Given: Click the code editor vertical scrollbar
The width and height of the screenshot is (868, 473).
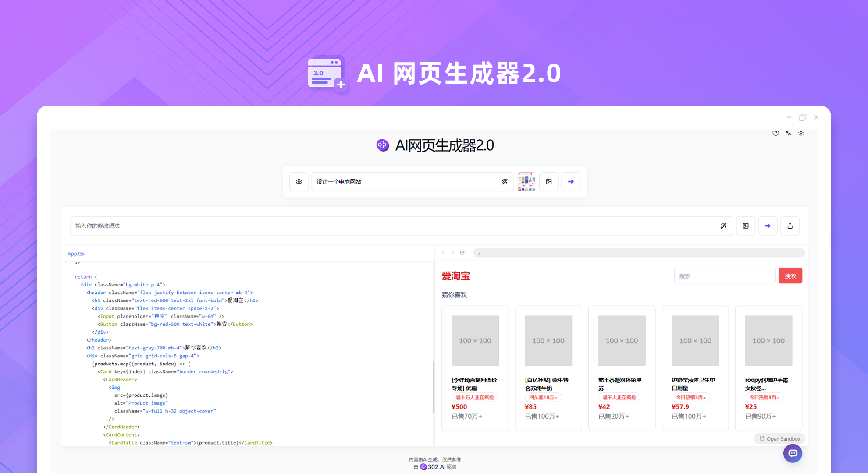Looking at the screenshot, I should pyautogui.click(x=434, y=387).
